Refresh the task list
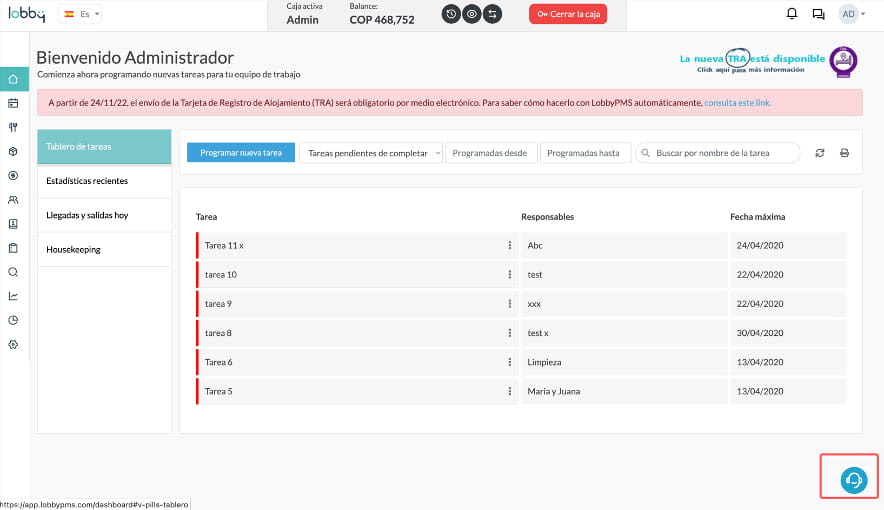This screenshot has width=884, height=510. coord(820,153)
